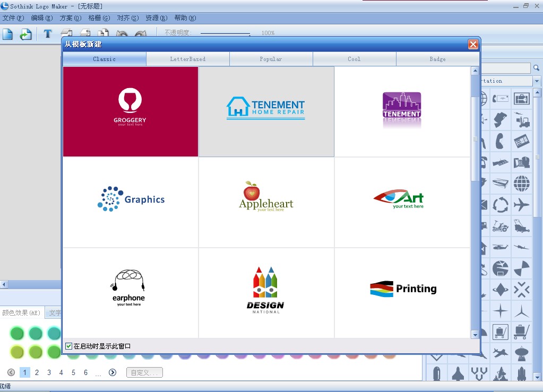This screenshot has width=543, height=392.
Task: Pick the forklift shape icon
Action: tap(522, 120)
